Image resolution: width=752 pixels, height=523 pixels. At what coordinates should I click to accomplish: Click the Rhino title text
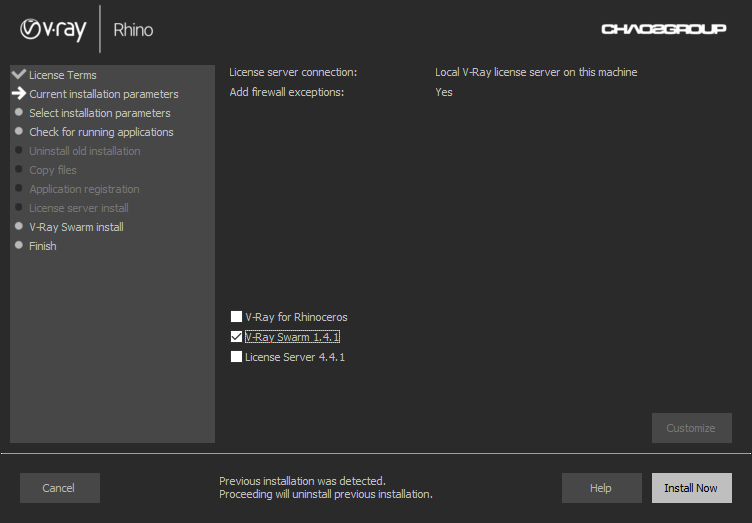tap(133, 30)
